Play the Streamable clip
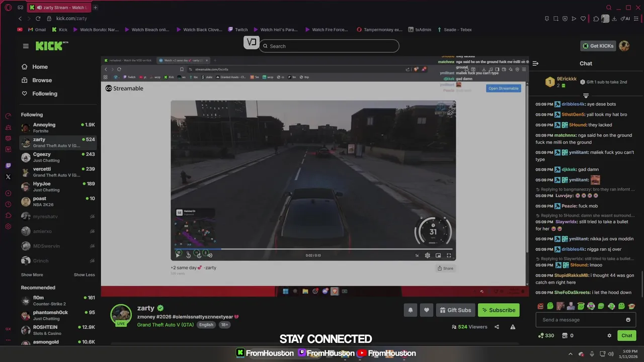Viewport: 644px width, 362px height. pyautogui.click(x=178, y=255)
